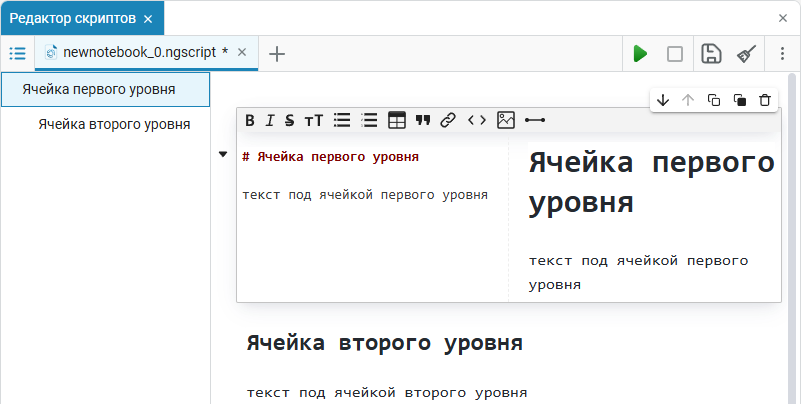801x404 pixels.
Task: Copy the cell using outlined copy icon
Action: click(714, 100)
